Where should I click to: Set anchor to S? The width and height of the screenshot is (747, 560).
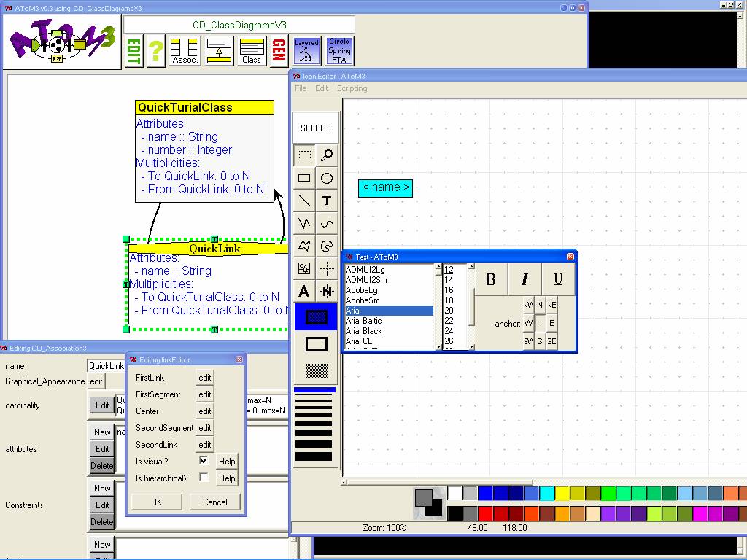click(540, 341)
